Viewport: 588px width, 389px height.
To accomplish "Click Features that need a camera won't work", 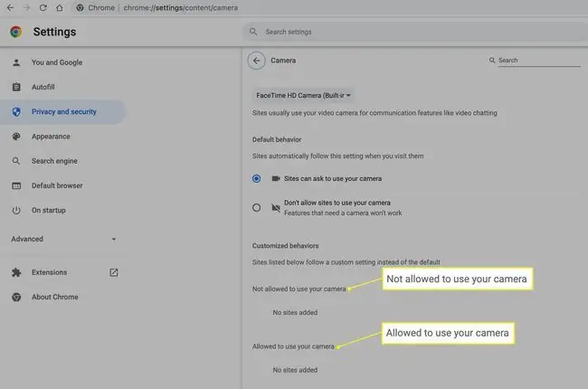I will 343,213.
